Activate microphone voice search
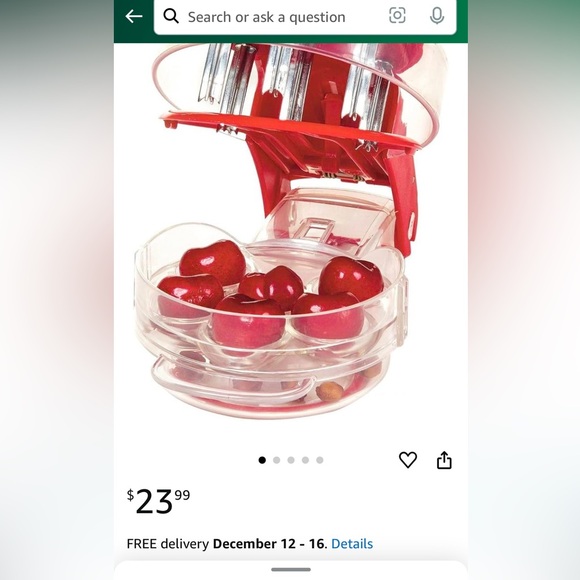 (x=437, y=16)
